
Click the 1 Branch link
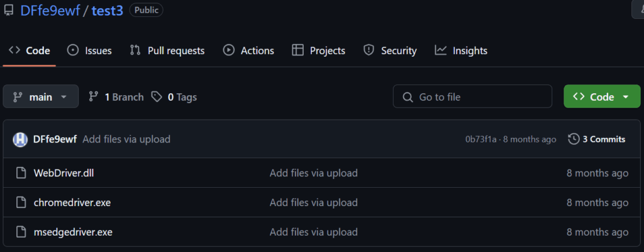click(116, 97)
